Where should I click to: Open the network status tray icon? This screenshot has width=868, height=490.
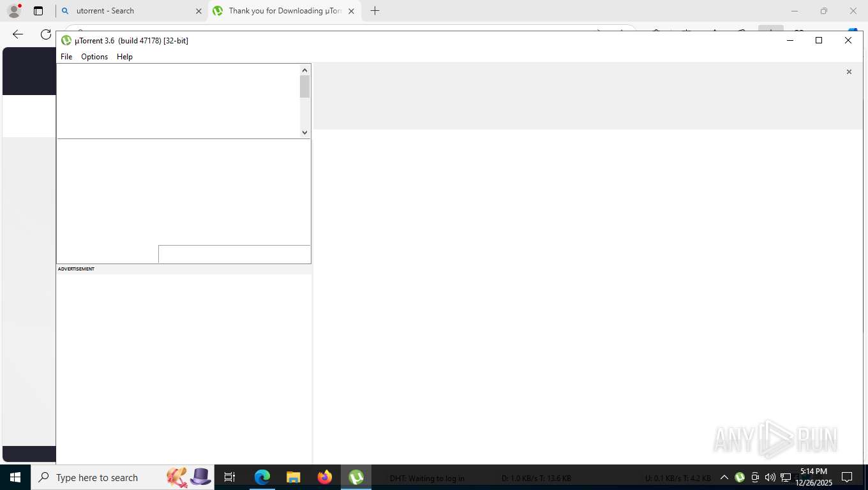786,477
